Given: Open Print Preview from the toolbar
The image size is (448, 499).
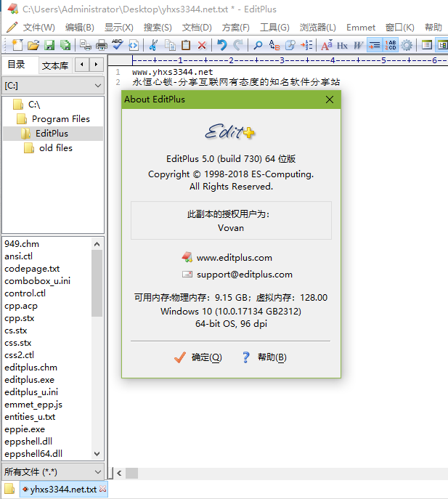Looking at the screenshot, I should point(85,45).
